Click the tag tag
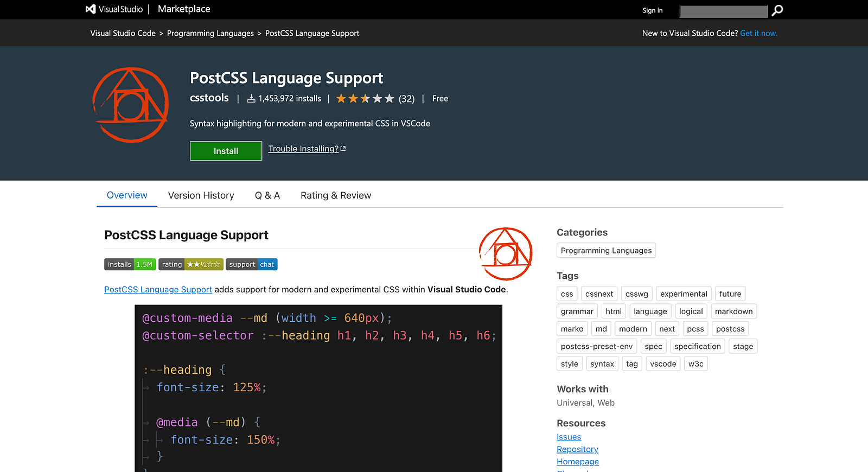This screenshot has width=868, height=472. click(x=632, y=363)
